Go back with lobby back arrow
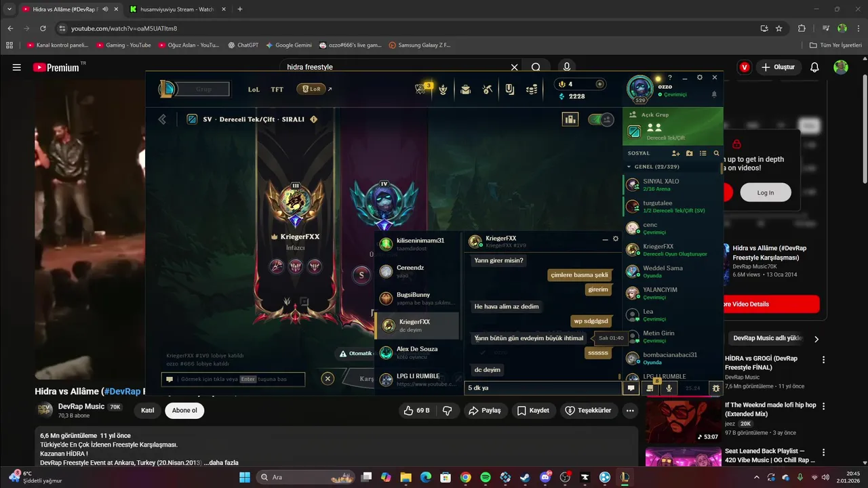Image resolution: width=868 pixels, height=488 pixels. (162, 119)
